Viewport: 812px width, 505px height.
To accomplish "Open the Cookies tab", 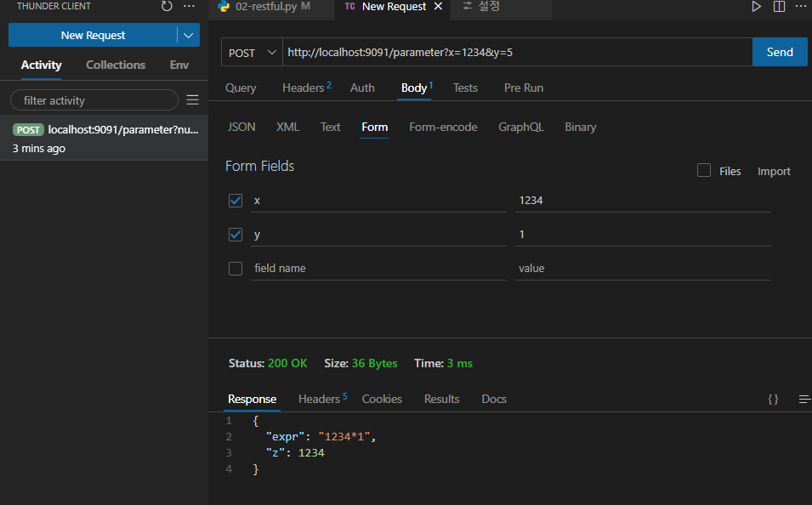I will coord(382,400).
